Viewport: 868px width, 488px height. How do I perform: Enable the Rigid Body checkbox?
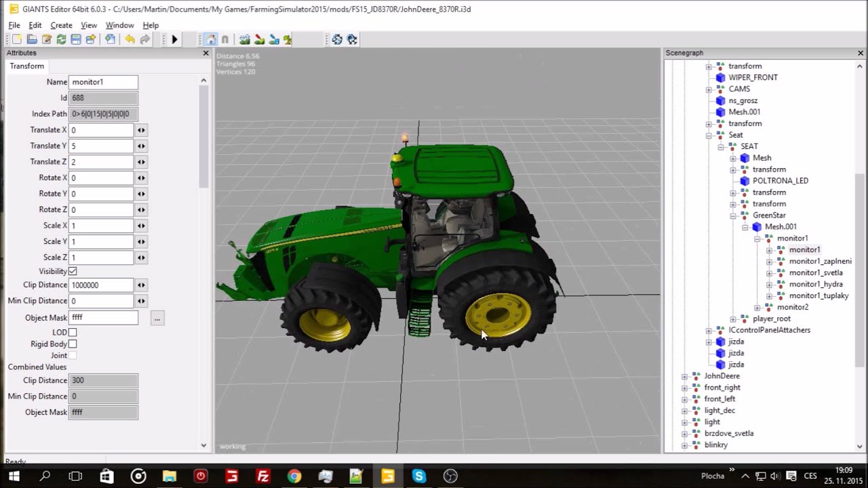[73, 344]
